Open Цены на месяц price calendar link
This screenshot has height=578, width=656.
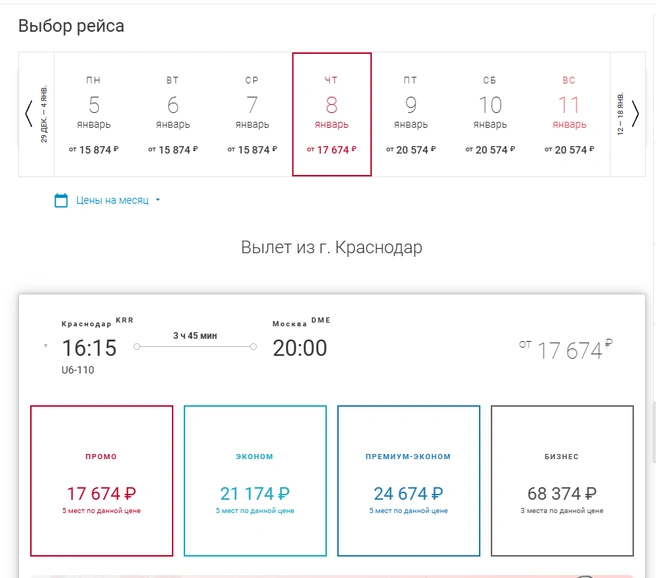tap(112, 200)
